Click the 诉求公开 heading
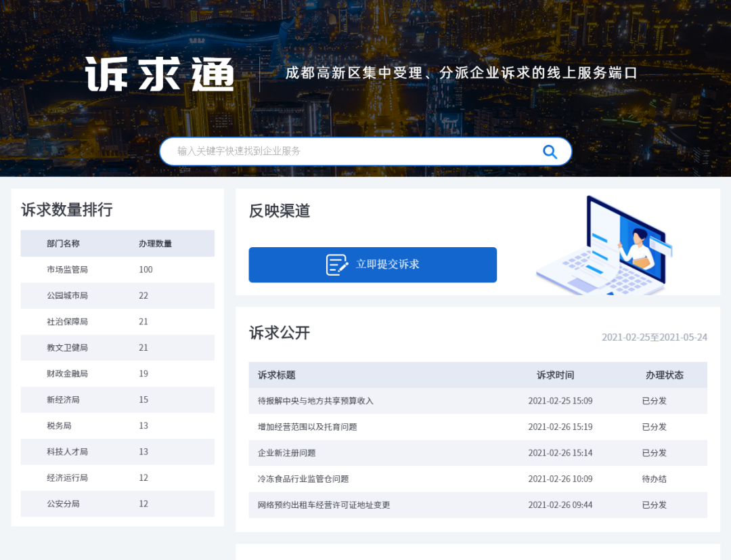The width and height of the screenshot is (731, 560). pyautogui.click(x=280, y=333)
